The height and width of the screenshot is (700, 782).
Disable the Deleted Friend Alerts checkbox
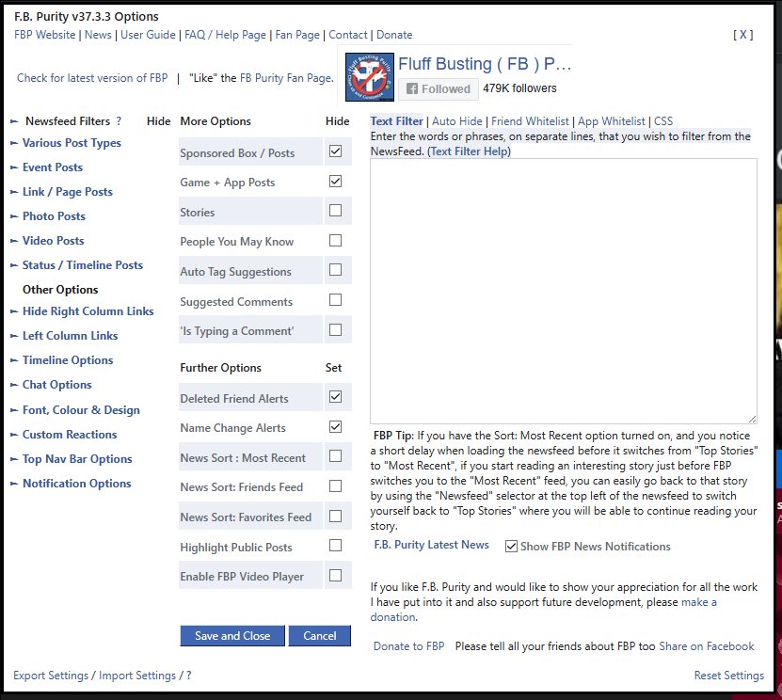(x=336, y=397)
